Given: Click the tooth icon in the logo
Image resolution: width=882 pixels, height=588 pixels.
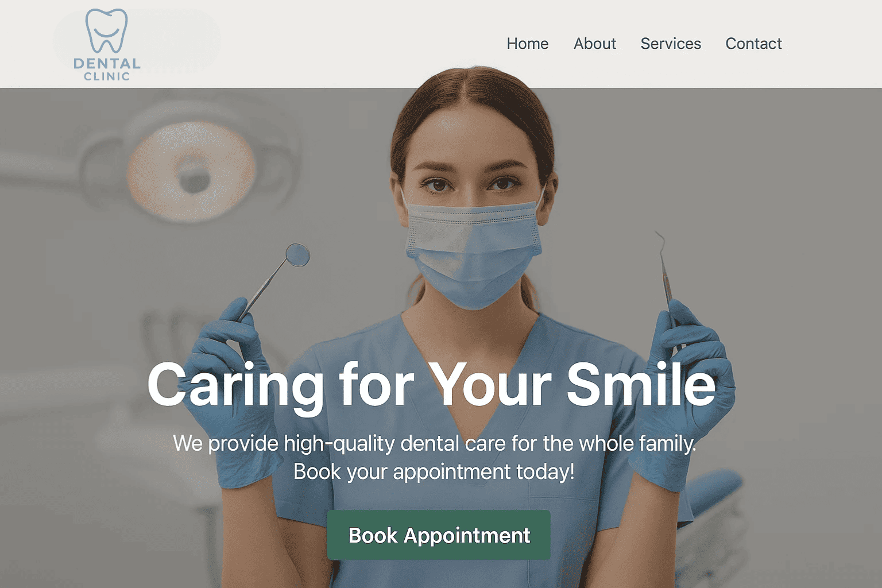Looking at the screenshot, I should (x=106, y=31).
